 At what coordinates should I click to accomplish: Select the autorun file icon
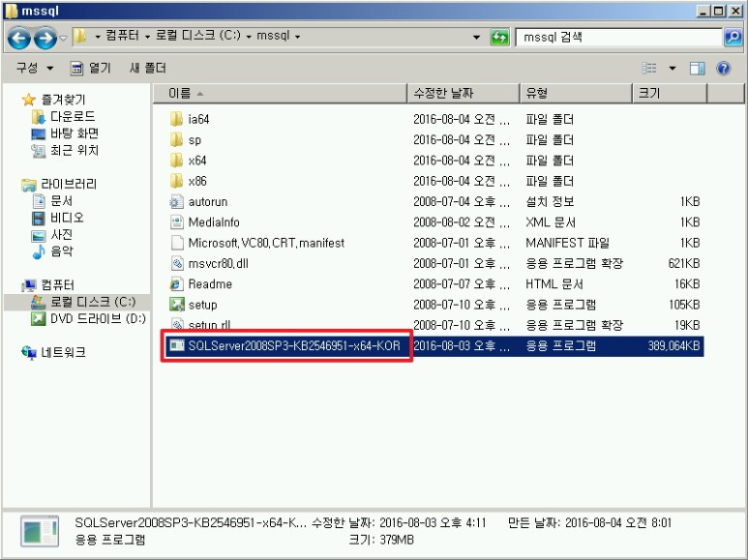(x=176, y=202)
